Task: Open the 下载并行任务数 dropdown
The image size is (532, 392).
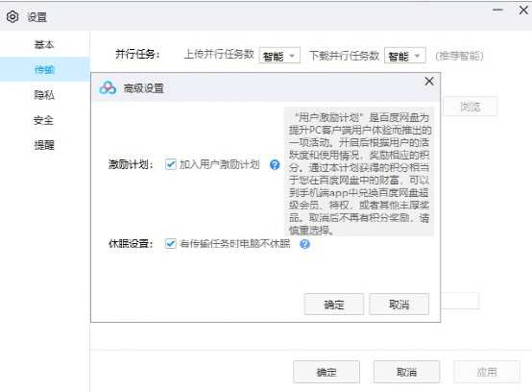Action: click(405, 56)
